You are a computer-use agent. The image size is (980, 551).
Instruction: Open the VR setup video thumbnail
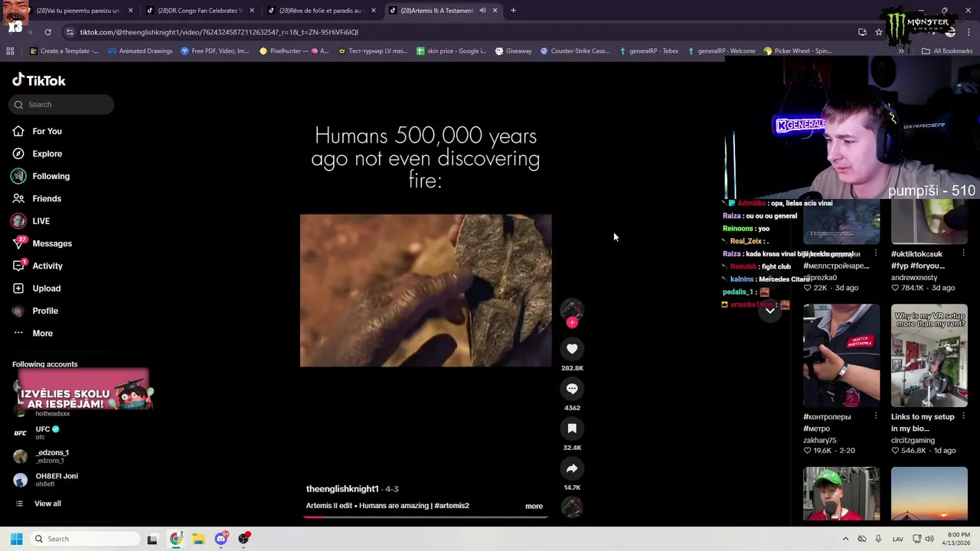pyautogui.click(x=929, y=355)
